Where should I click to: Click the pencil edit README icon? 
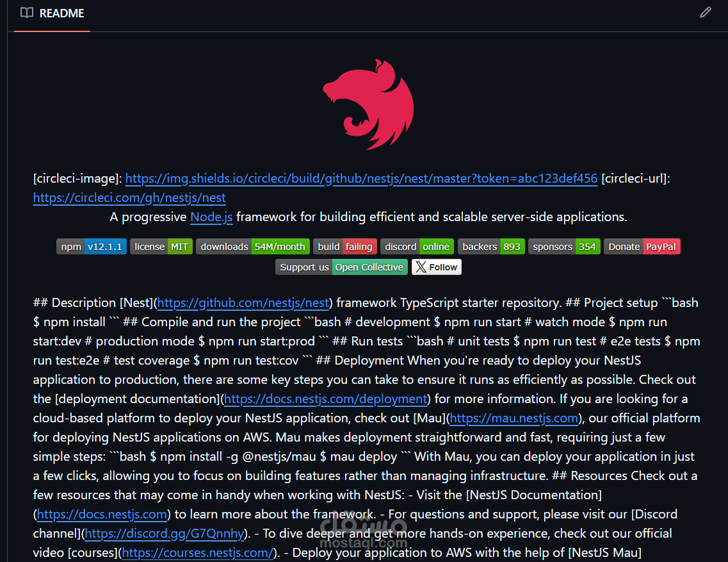pyautogui.click(x=705, y=13)
